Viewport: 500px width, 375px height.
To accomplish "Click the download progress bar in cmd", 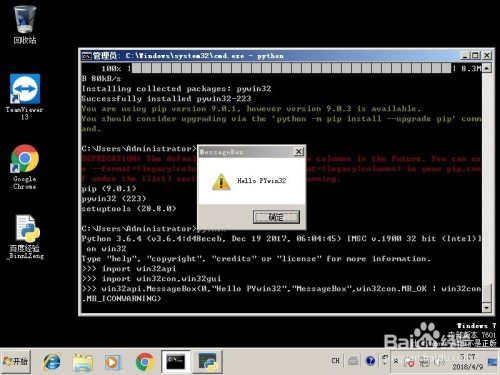I will pos(292,68).
